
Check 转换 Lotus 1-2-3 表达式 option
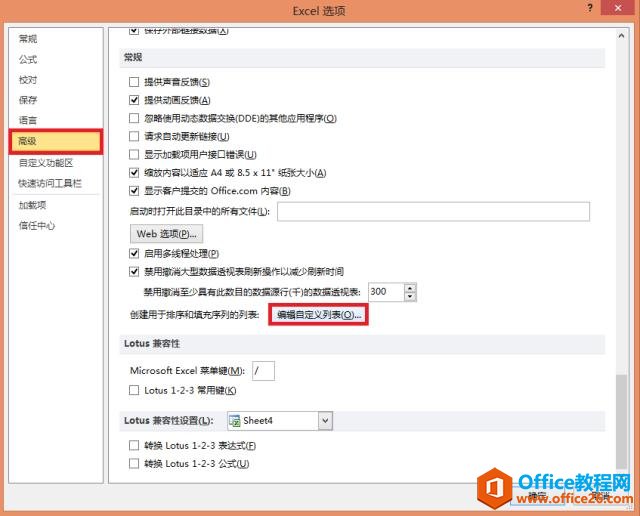(134, 445)
